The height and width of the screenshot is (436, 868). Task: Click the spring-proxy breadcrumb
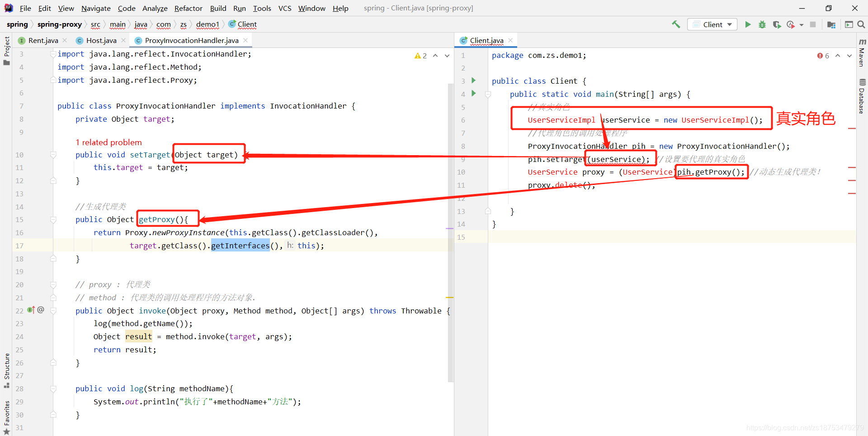point(59,24)
